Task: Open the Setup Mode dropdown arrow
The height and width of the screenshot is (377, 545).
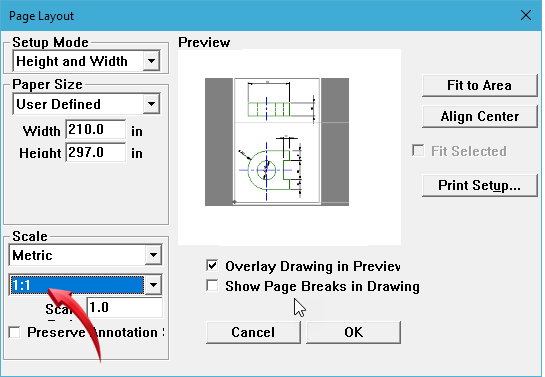Action: [152, 61]
